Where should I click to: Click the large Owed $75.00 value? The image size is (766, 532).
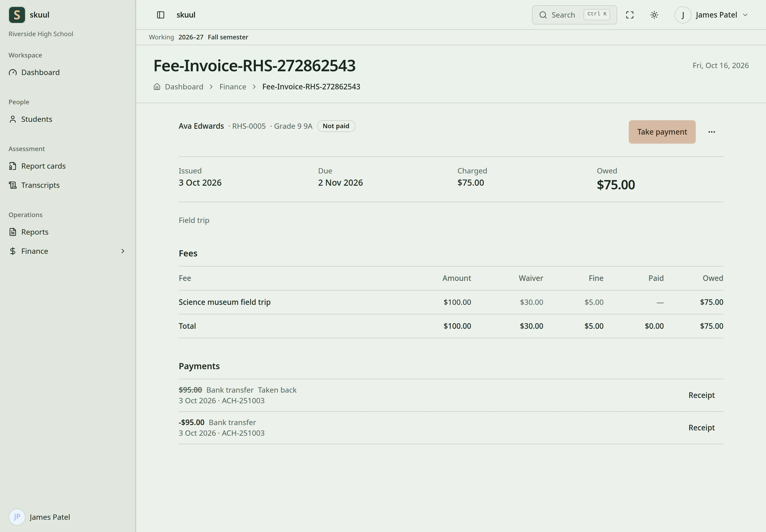(615, 185)
